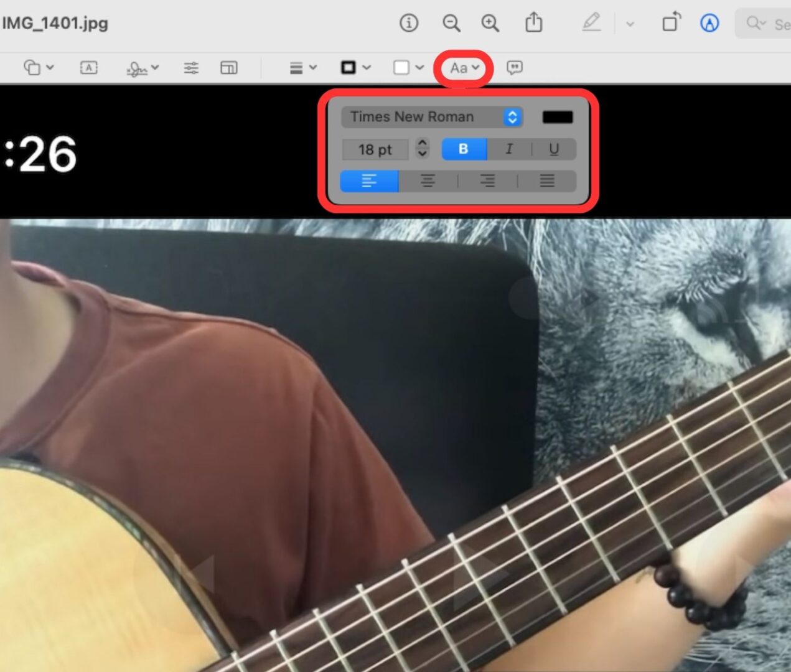Select center text alignment

428,181
